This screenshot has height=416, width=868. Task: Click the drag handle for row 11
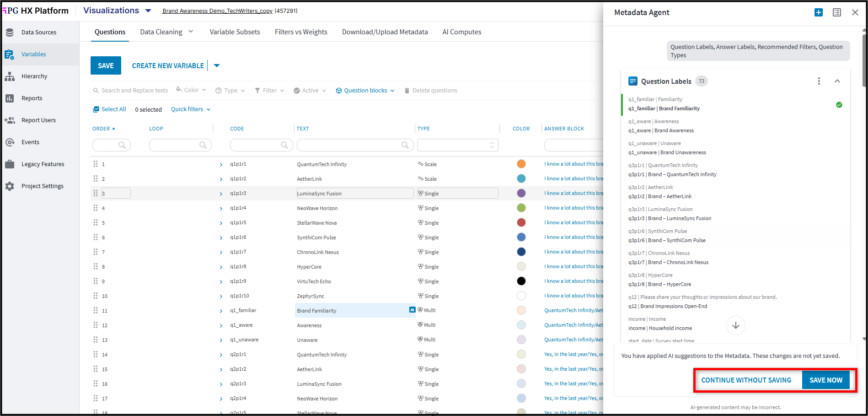(x=96, y=310)
